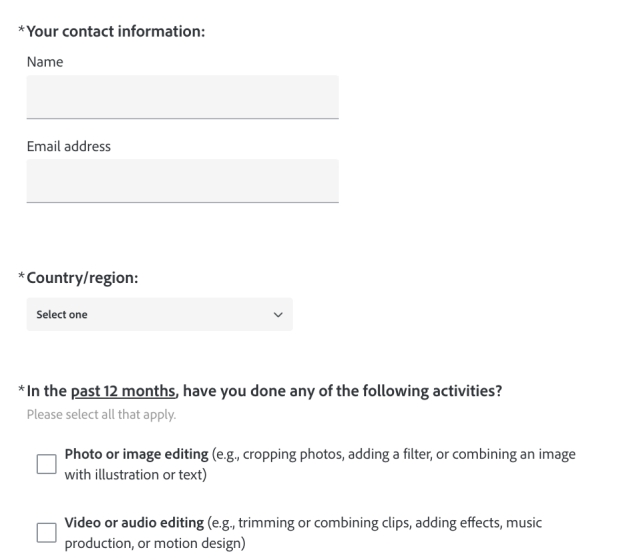Select the bold 'Video or audio editing' label
This screenshot has height=560, width=631.
(134, 523)
